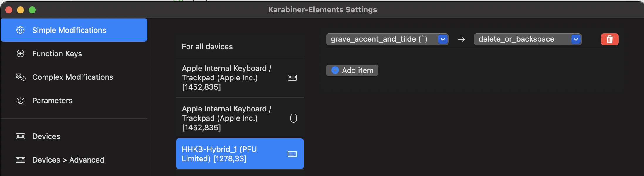Viewport: 644px width, 176px height.
Task: Click the keyboard icon on the HHKB-Hybrid_1 row
Action: point(292,154)
